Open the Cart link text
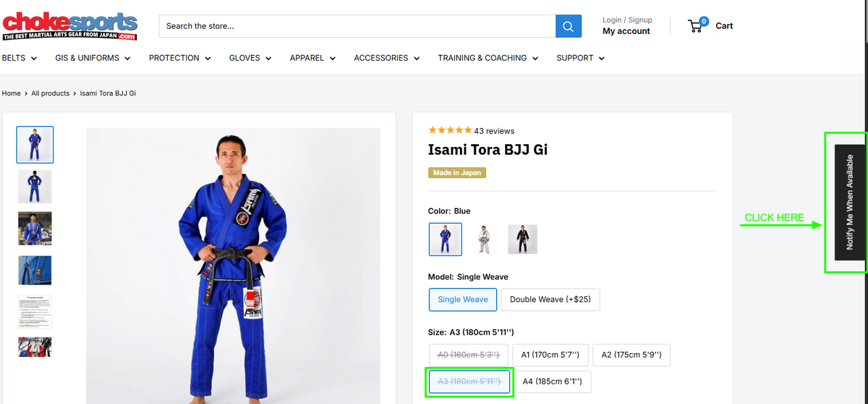 (724, 26)
